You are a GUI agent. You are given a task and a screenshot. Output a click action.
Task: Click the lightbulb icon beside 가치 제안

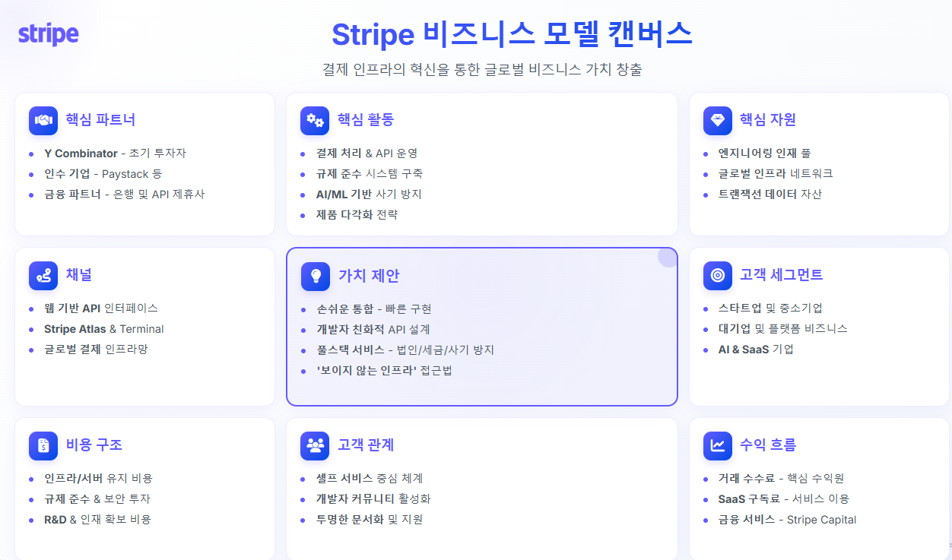316,277
